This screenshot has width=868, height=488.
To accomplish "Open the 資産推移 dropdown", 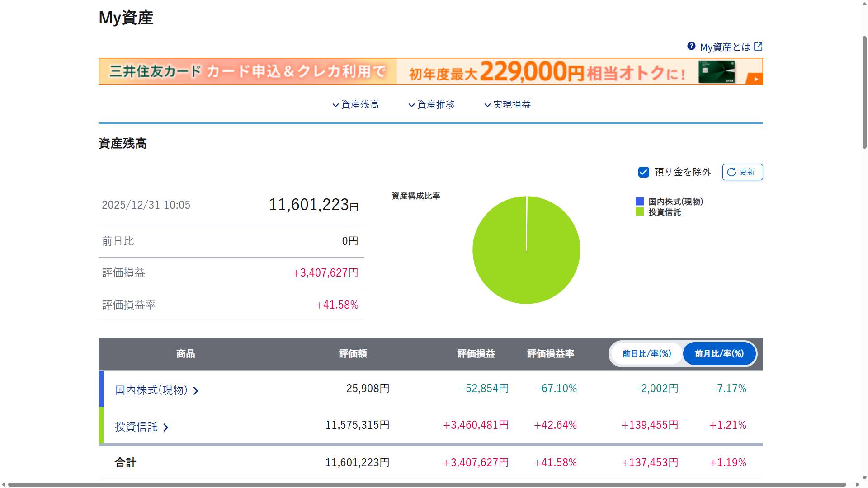I will [x=432, y=104].
